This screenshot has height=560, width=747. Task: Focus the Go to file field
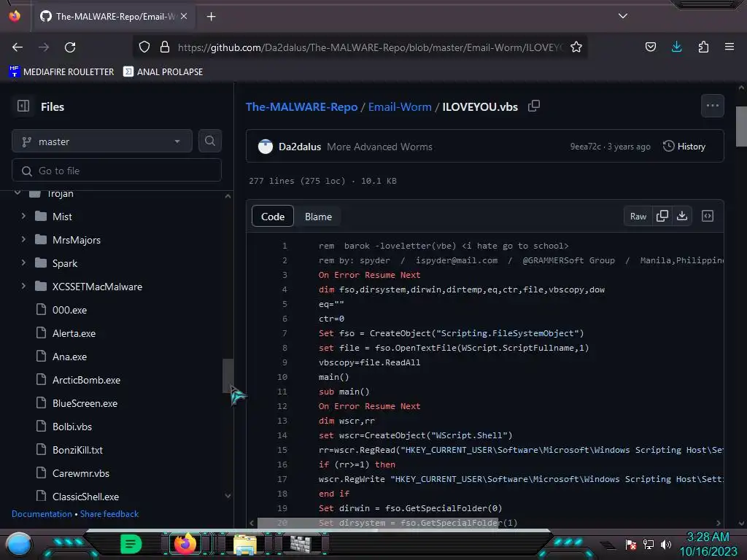[117, 171]
